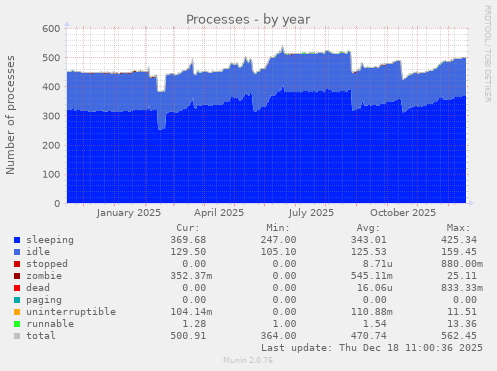Click the 600 y-axis tick label

(51, 29)
